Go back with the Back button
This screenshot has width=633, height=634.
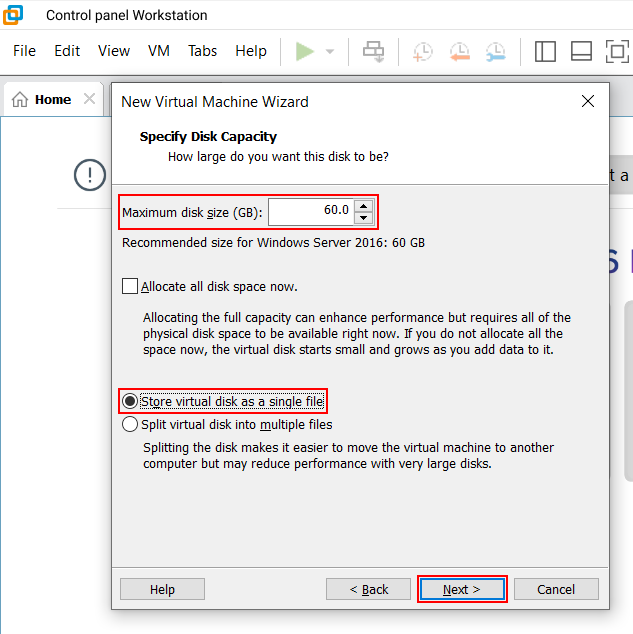[x=369, y=589]
